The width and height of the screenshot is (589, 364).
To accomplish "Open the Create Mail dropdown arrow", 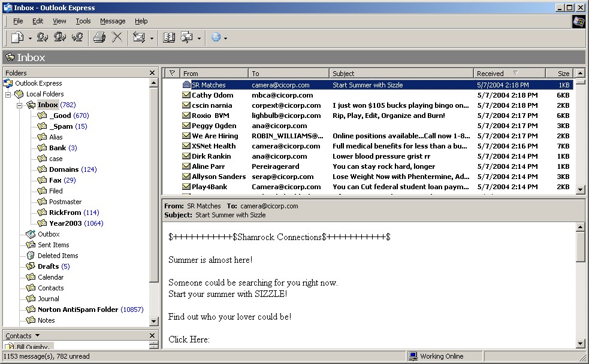I will point(30,38).
